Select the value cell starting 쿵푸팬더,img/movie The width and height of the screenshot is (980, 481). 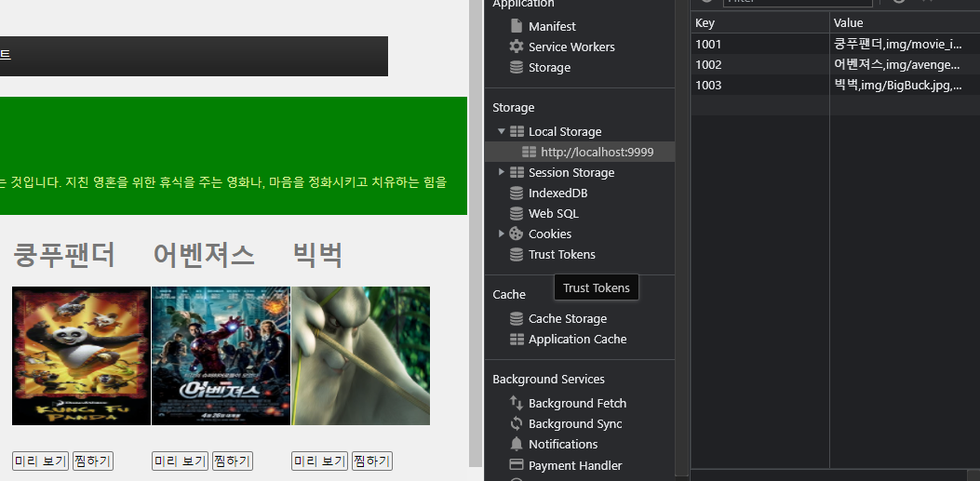(x=905, y=44)
